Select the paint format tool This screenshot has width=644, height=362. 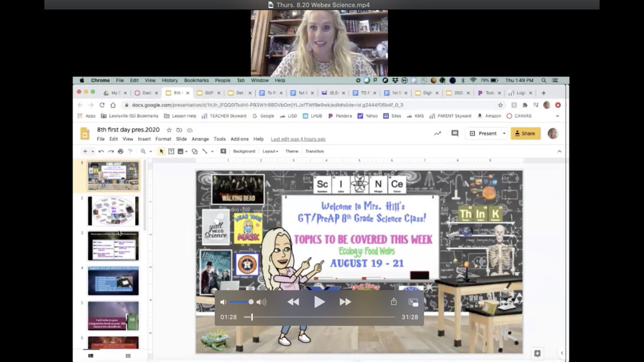coord(130,151)
